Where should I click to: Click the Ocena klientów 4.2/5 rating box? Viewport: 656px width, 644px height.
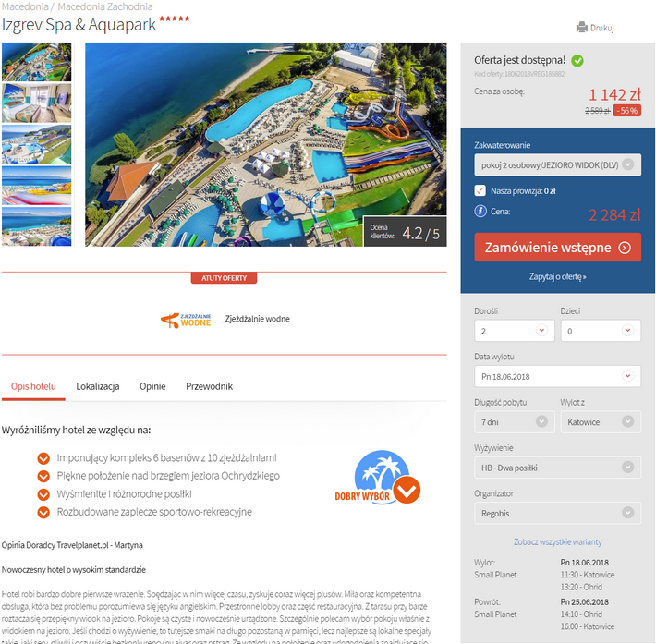click(405, 231)
